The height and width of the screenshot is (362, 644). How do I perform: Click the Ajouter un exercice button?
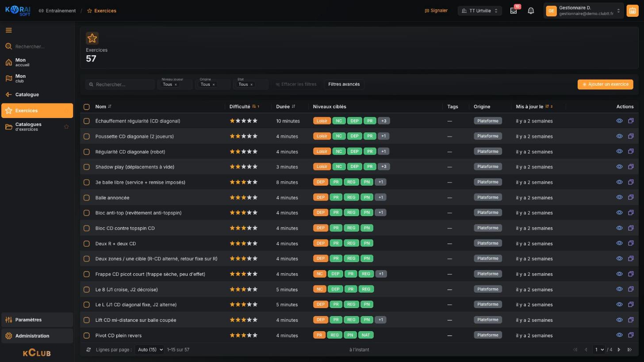coord(605,84)
